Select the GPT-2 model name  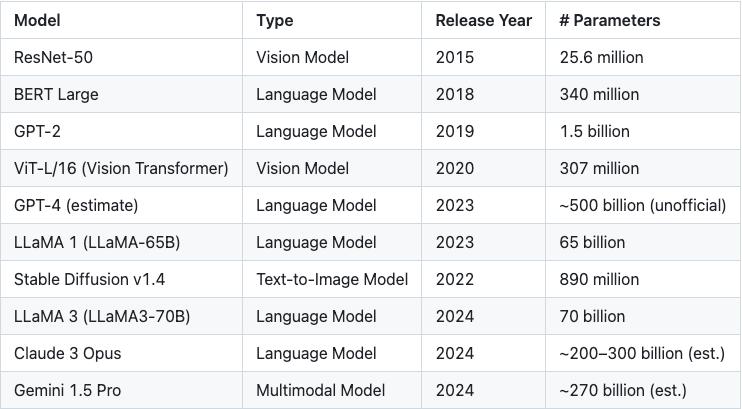coord(37,131)
